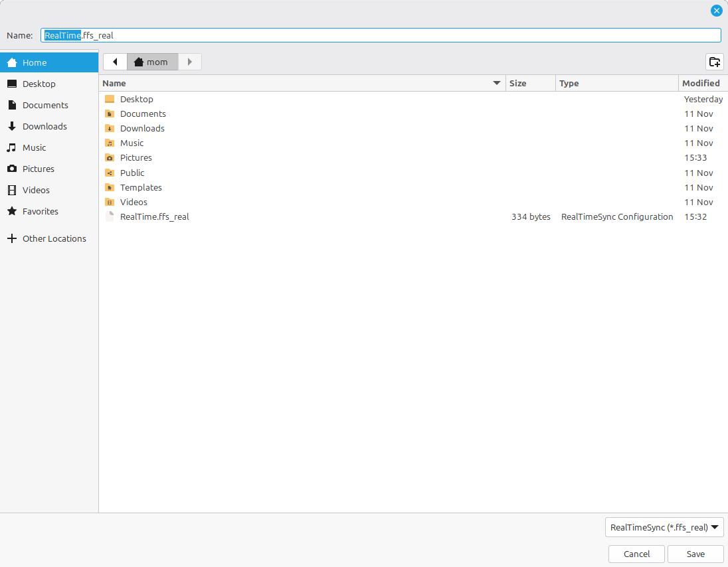Click the Music folder icon in the file list
The image size is (728, 567).
click(x=110, y=143)
